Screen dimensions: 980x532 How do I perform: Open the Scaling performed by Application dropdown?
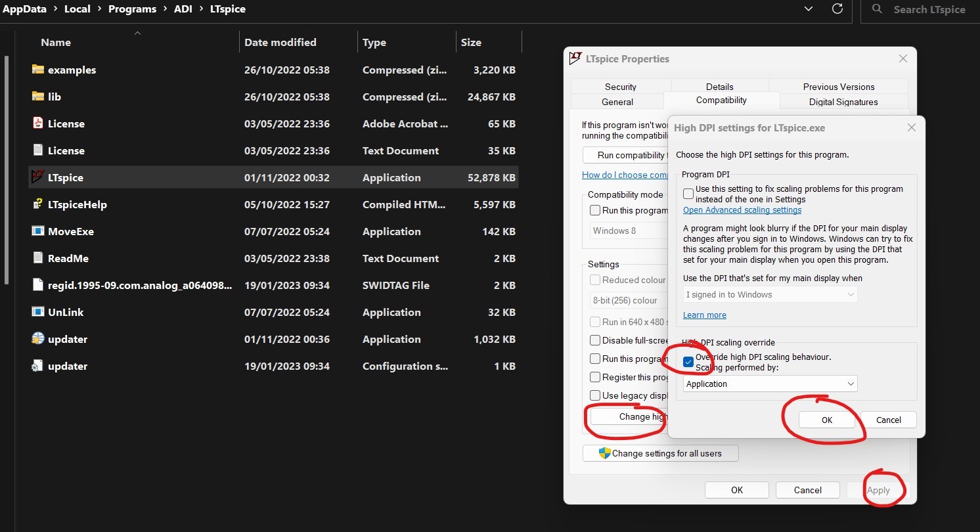[x=770, y=384]
